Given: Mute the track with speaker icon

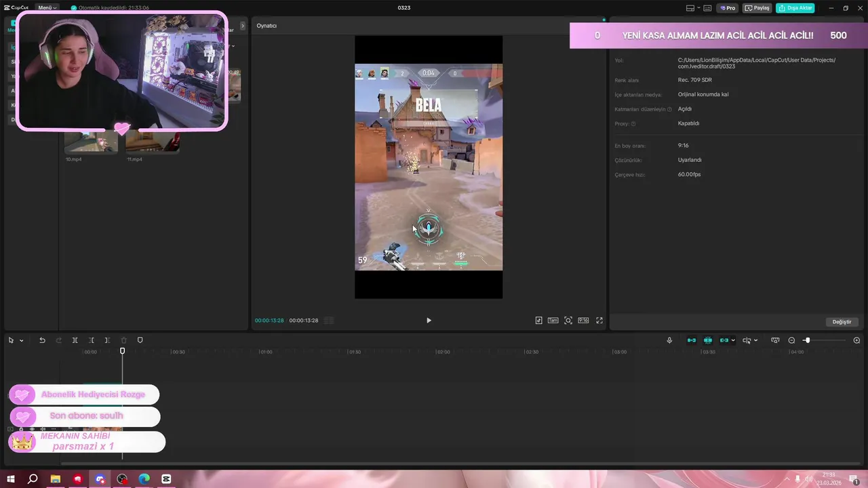Looking at the screenshot, I should (43, 429).
